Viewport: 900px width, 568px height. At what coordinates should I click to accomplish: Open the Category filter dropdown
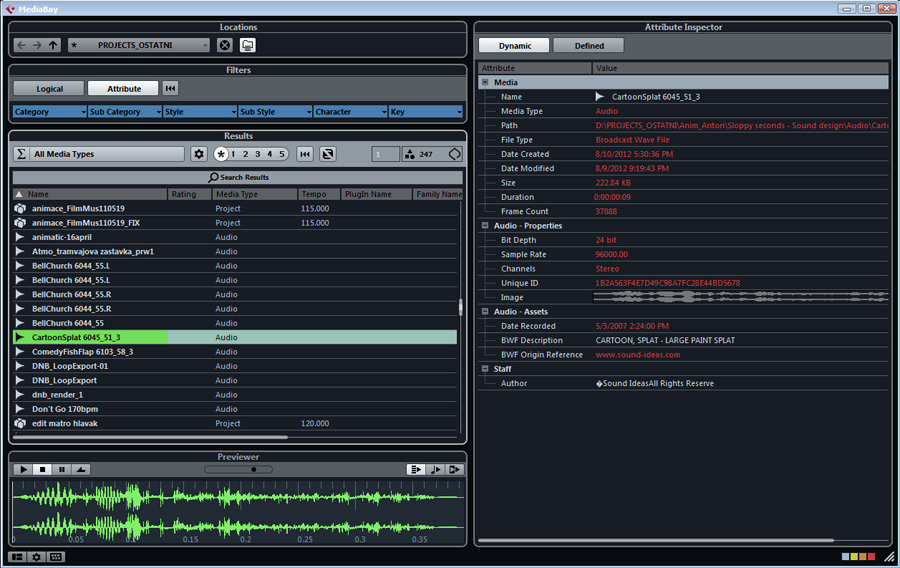(x=49, y=112)
